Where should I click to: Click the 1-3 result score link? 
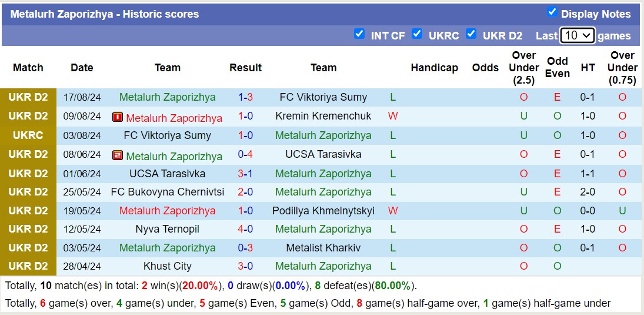pos(245,97)
